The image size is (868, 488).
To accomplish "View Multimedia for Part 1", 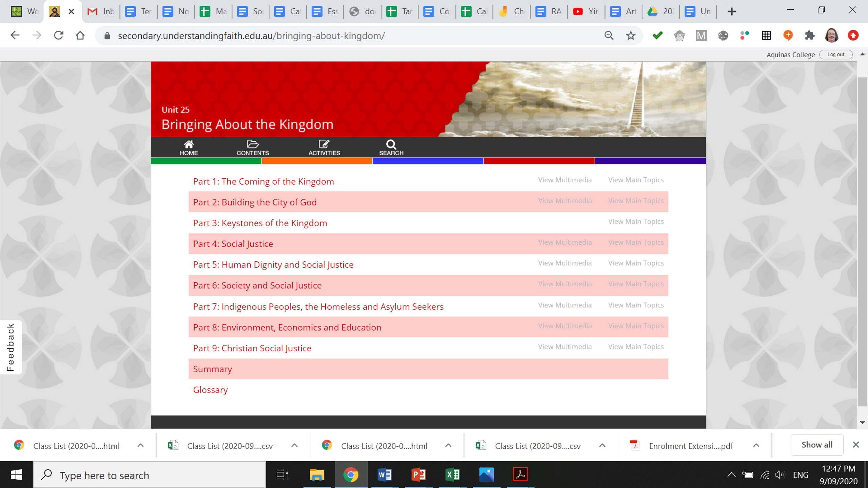I will [x=565, y=180].
